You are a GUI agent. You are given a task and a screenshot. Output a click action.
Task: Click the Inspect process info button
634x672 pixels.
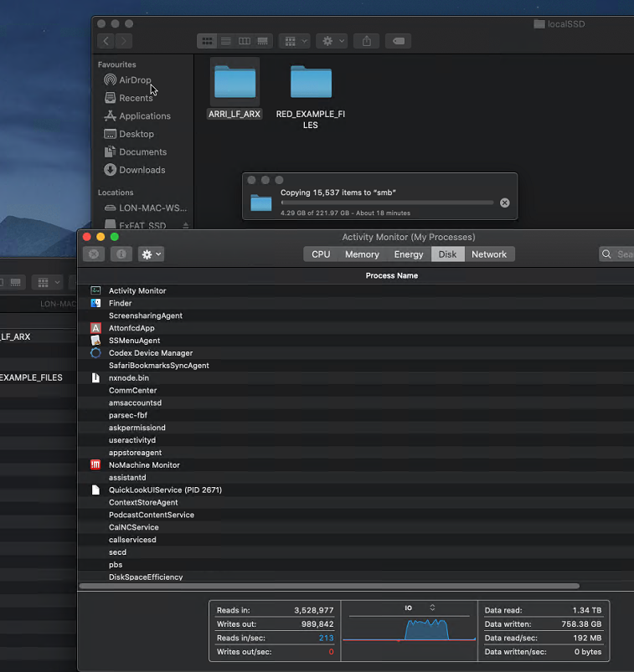coord(121,254)
